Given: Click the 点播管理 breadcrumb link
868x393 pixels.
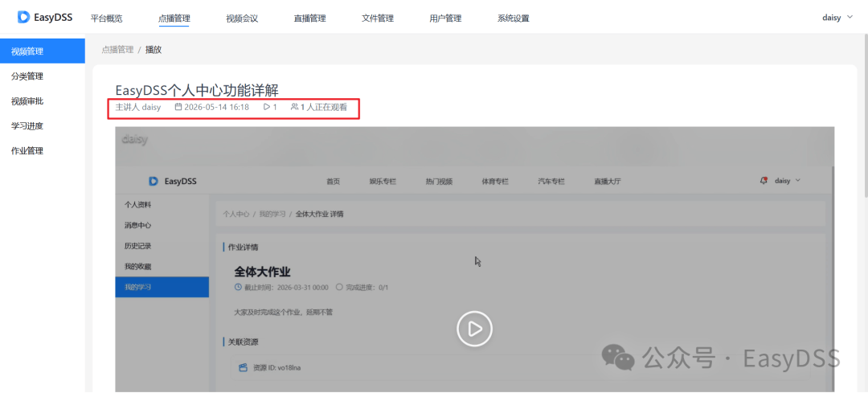Looking at the screenshot, I should [x=117, y=50].
